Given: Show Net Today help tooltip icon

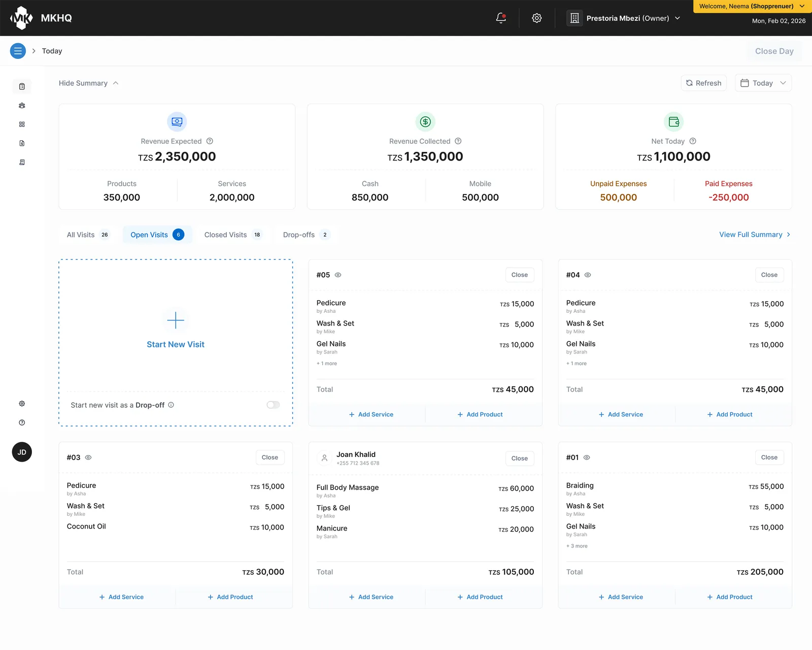Looking at the screenshot, I should [x=693, y=141].
